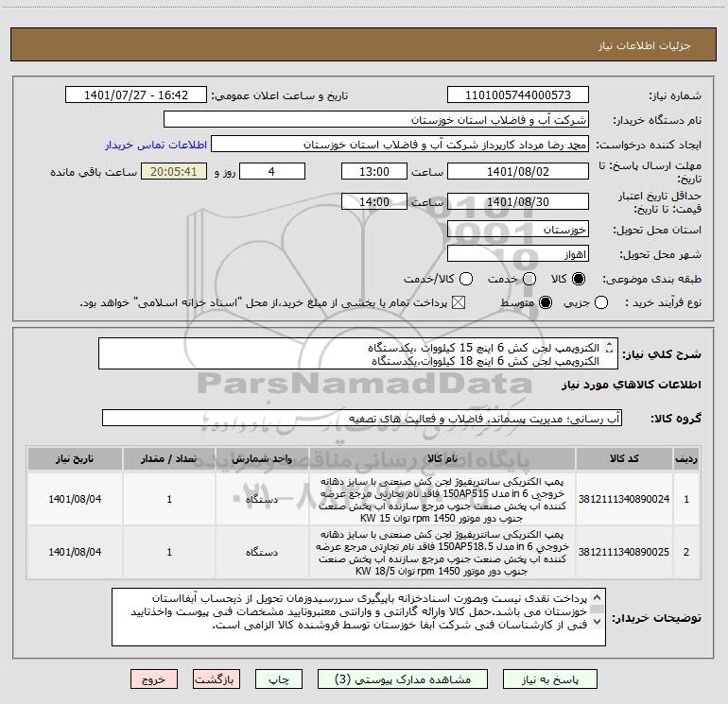Click product code 3812111340890024

coord(624,499)
